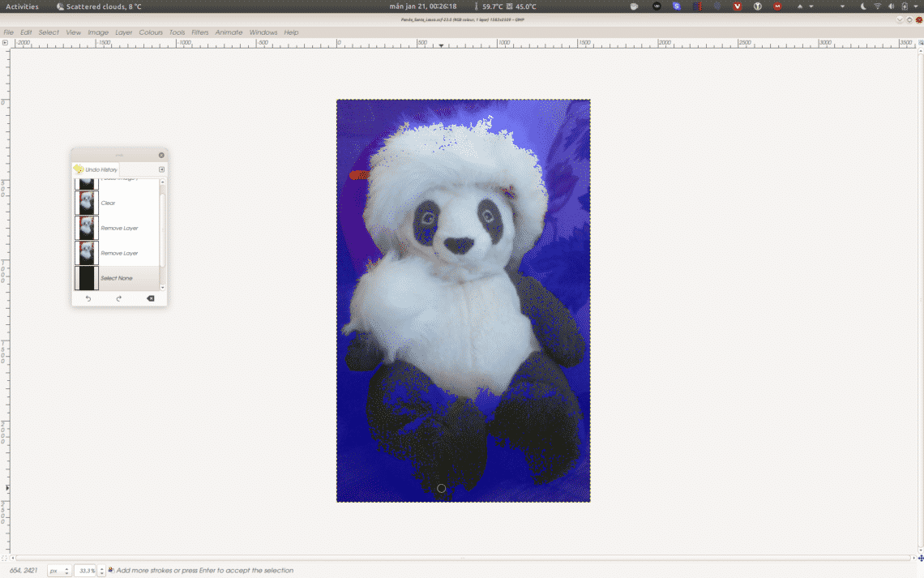Open the Undo History tab configuration menu
924x578 pixels.
pyautogui.click(x=161, y=169)
